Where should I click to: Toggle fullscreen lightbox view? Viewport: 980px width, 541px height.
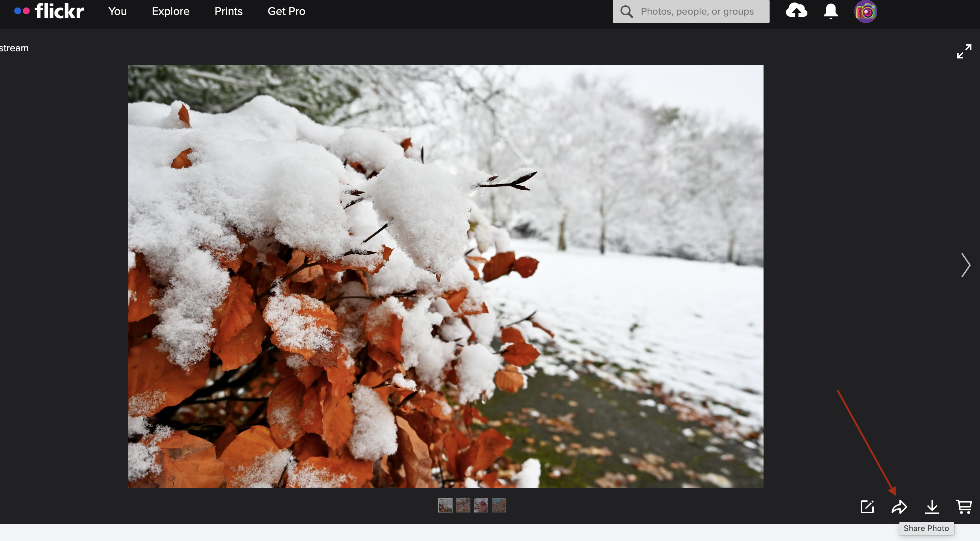tap(964, 51)
